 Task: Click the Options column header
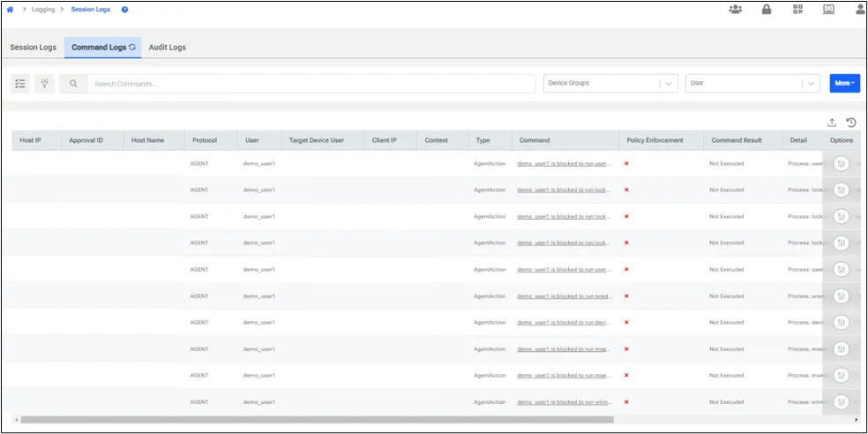pyautogui.click(x=842, y=140)
